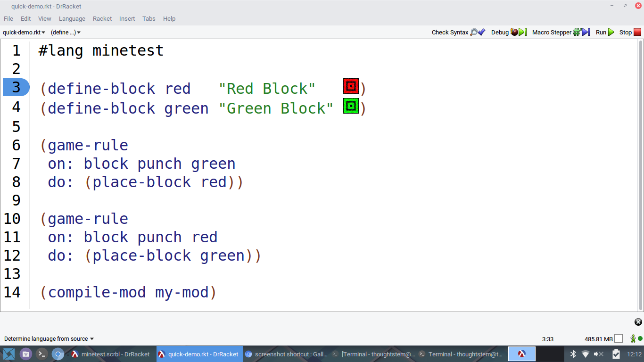Click line number 14 in the gutter
The image size is (644, 362).
pyautogui.click(x=12, y=292)
